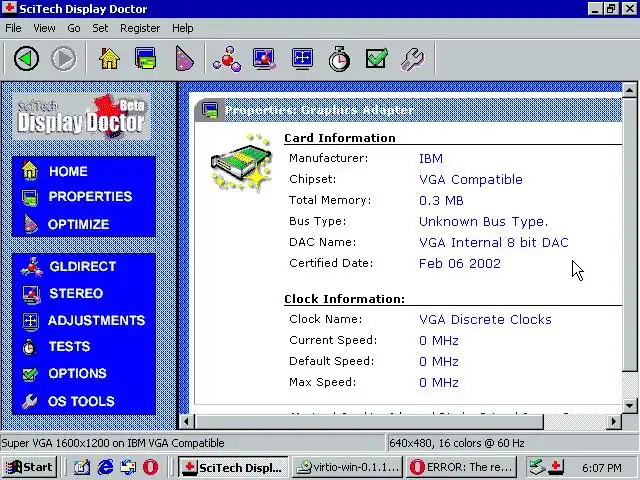Viewport: 640px width, 480px height.
Task: Click the greyed Forward arrow toolbar icon
Action: (64, 59)
